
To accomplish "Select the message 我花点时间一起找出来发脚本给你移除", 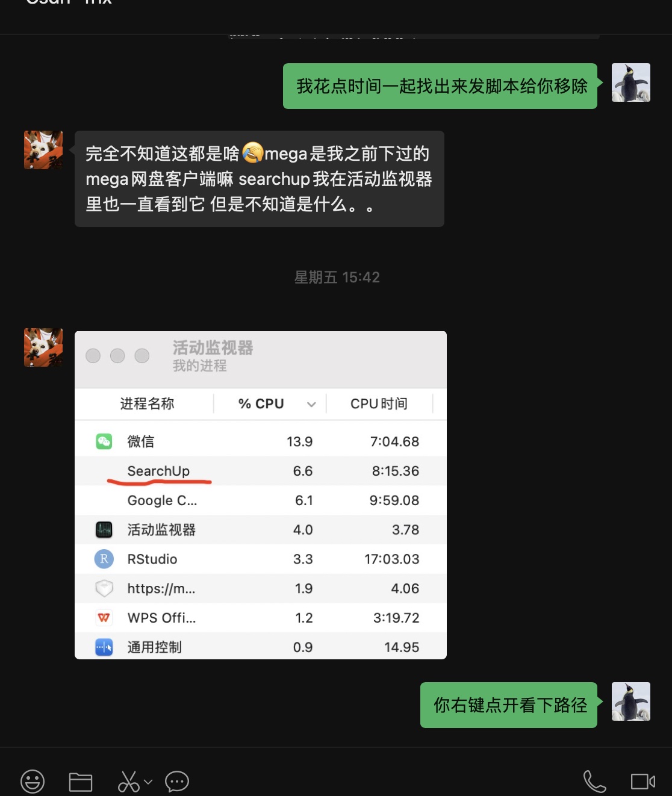I will click(440, 86).
